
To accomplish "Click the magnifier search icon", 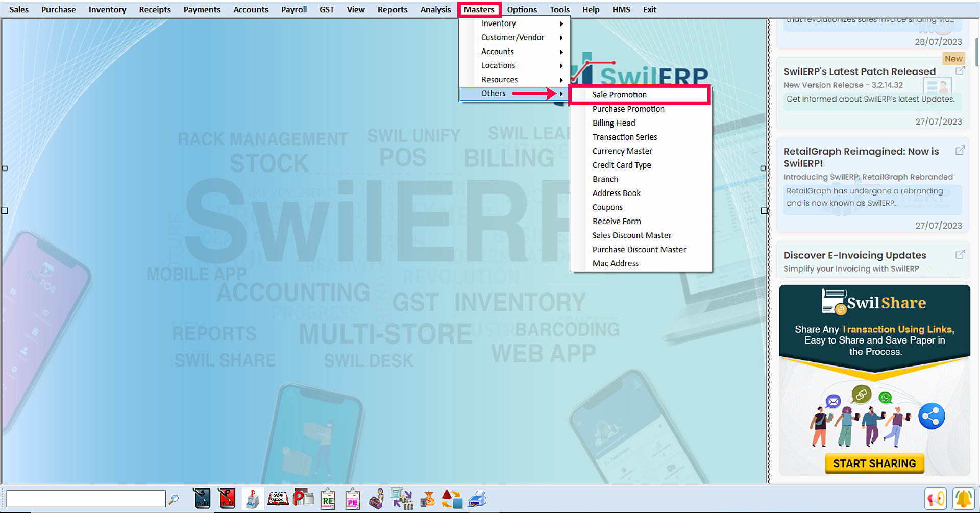I will click(x=174, y=499).
